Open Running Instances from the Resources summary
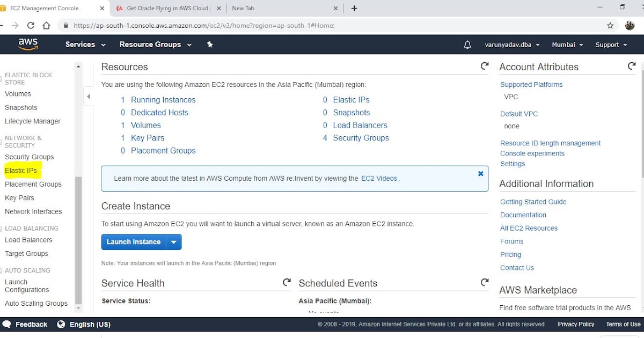 [163, 99]
